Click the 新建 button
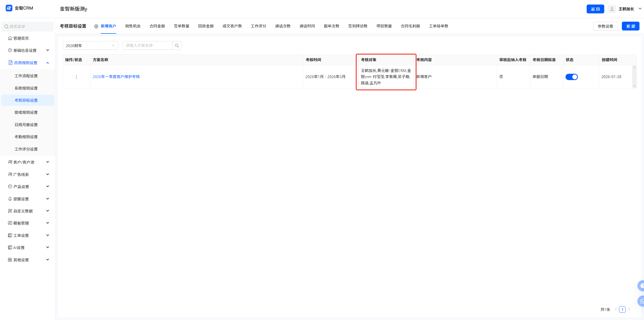The image size is (644, 320). 630,26
